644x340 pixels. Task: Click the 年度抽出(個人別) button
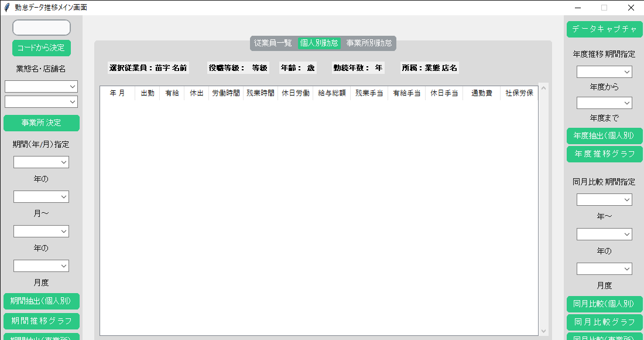(x=604, y=135)
